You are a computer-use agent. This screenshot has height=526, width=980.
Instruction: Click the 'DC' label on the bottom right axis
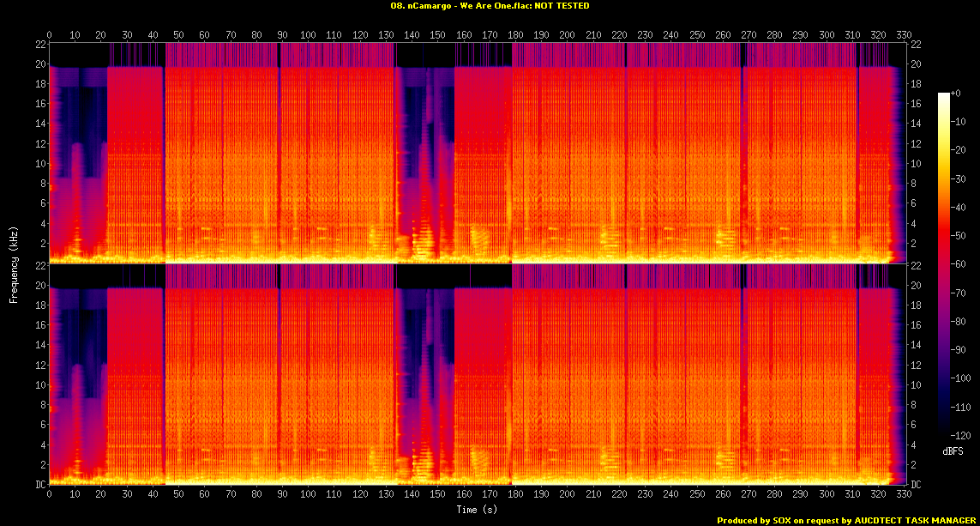pos(916,485)
